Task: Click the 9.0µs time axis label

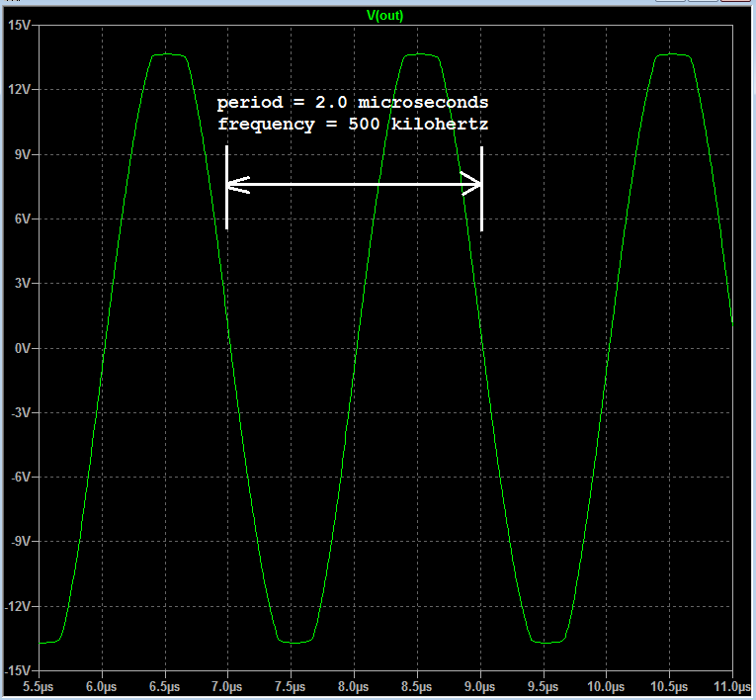Action: coord(479,687)
